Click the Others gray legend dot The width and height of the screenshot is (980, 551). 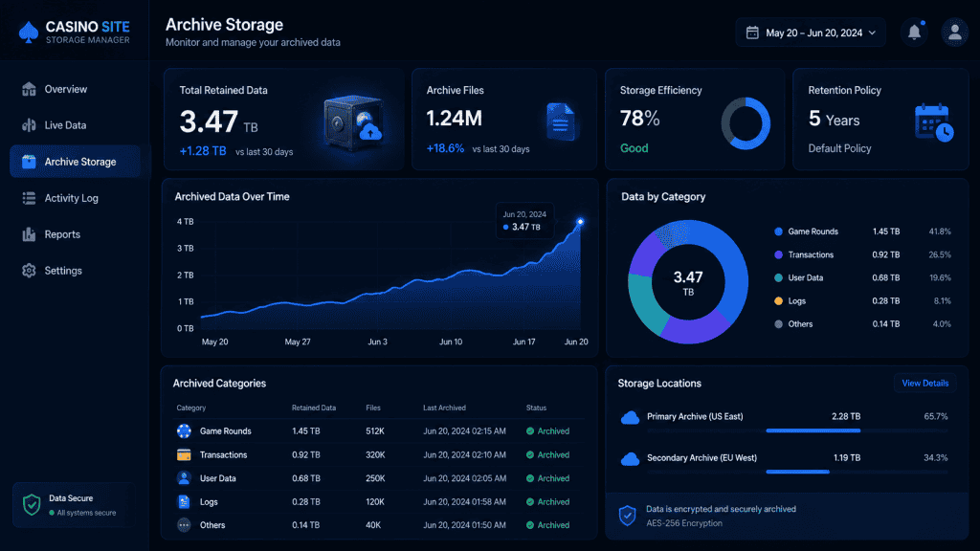click(x=778, y=324)
